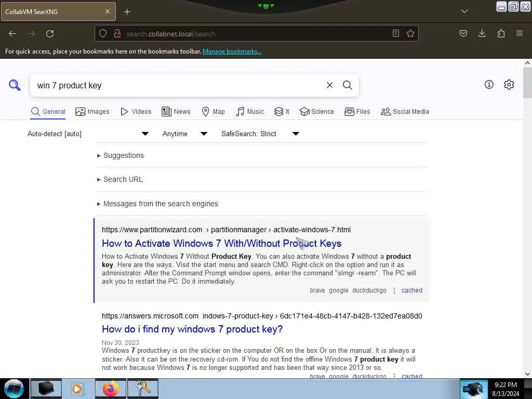Open the list all tabs chevron
Screen dimensions: 532x399
(x=464, y=11)
